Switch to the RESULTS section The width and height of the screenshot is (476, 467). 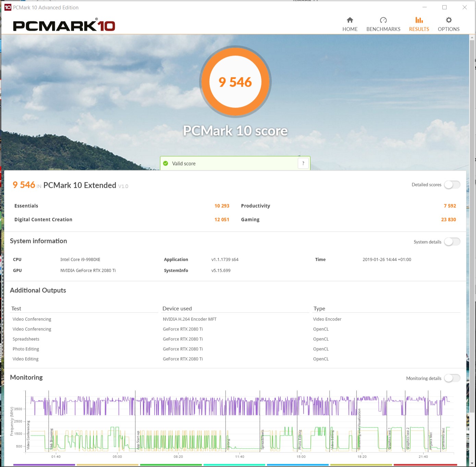tap(419, 24)
